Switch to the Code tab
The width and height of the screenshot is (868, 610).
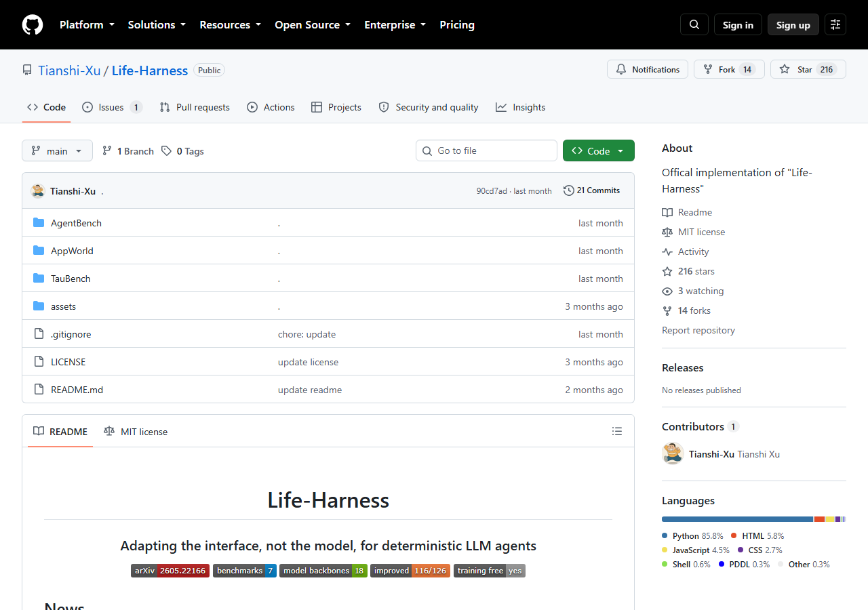[x=46, y=107]
